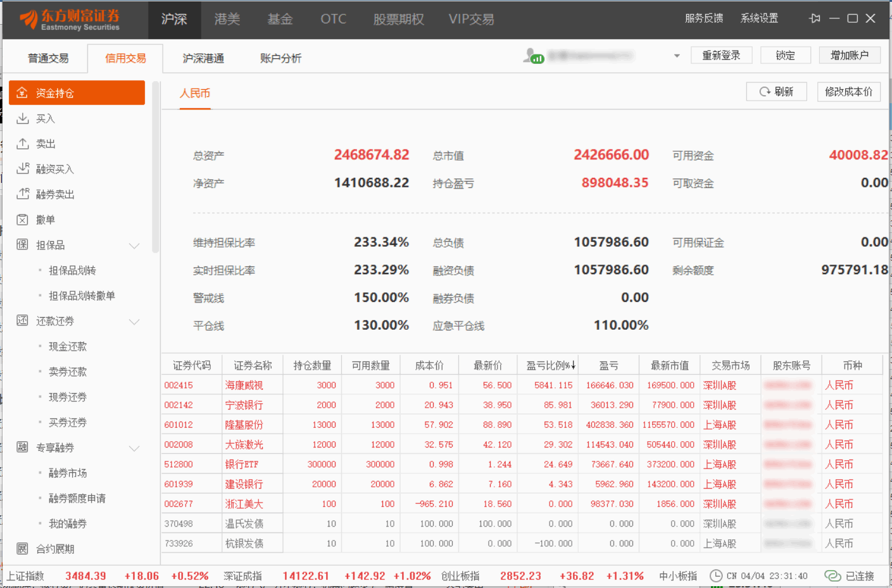Click the 重新登录 button
Image resolution: width=892 pixels, height=588 pixels.
(x=721, y=56)
